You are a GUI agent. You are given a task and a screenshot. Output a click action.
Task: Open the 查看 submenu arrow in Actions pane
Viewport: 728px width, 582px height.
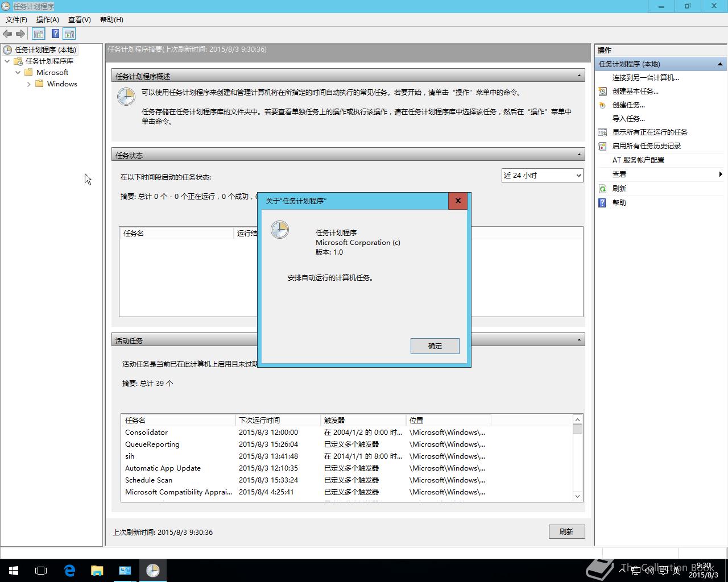[x=721, y=174]
